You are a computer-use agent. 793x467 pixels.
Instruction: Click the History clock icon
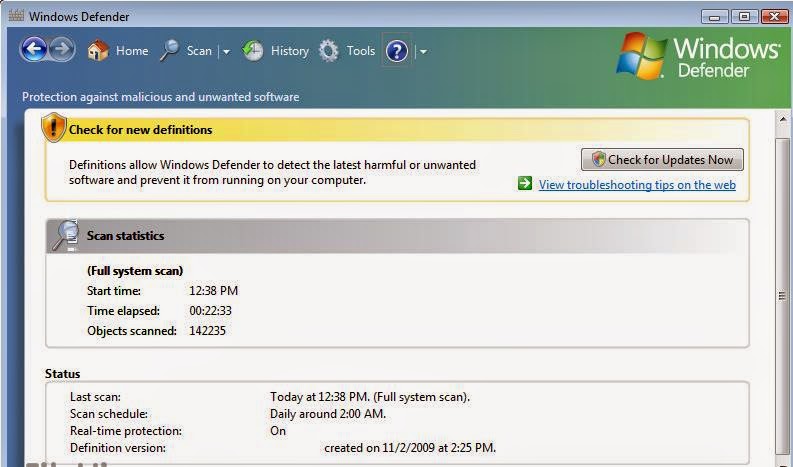(x=252, y=51)
